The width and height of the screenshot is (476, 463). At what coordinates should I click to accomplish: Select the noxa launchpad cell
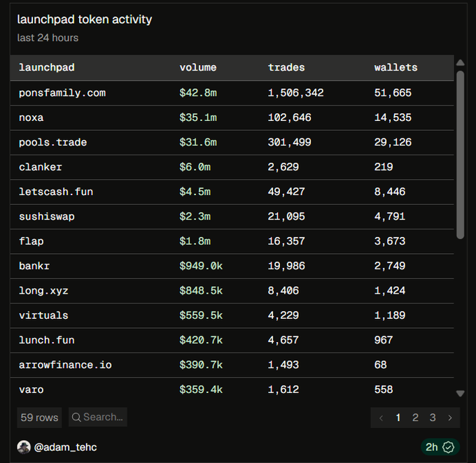pyautogui.click(x=31, y=117)
